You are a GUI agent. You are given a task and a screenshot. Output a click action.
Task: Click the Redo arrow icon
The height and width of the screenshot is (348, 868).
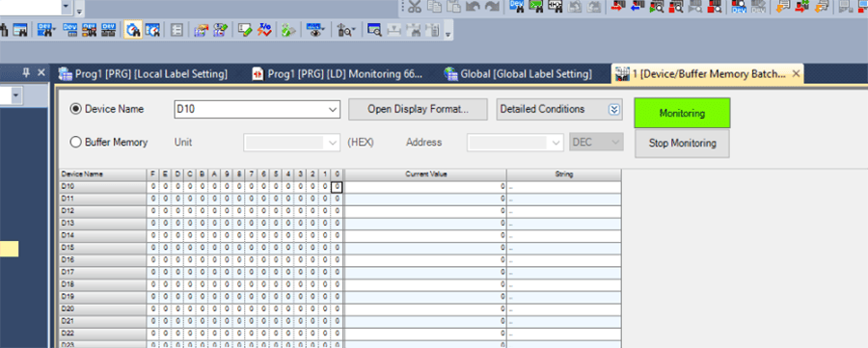[x=492, y=7]
